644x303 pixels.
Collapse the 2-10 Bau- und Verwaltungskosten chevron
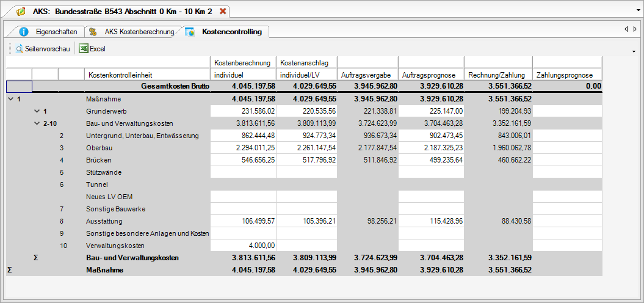pyautogui.click(x=37, y=123)
